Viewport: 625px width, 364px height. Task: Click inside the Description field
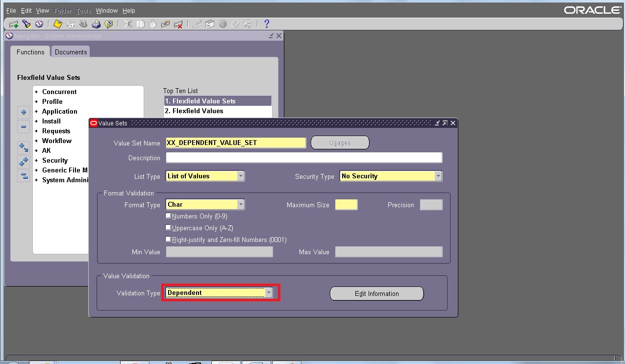click(x=303, y=158)
